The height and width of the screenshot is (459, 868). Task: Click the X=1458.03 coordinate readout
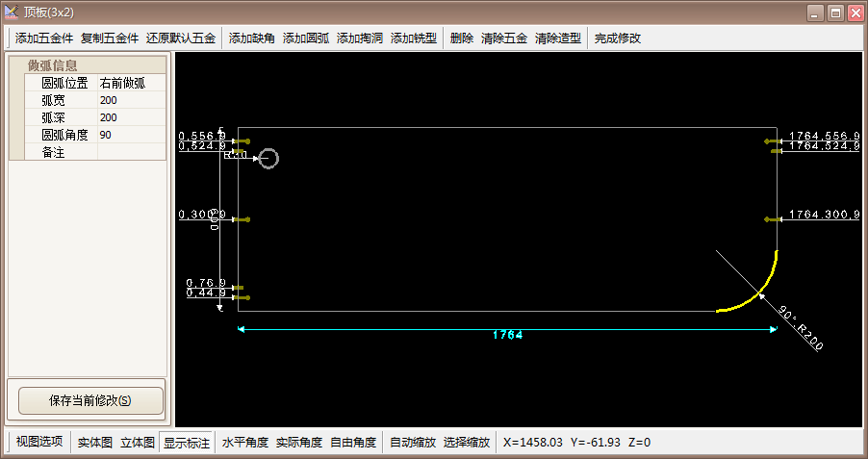click(532, 443)
